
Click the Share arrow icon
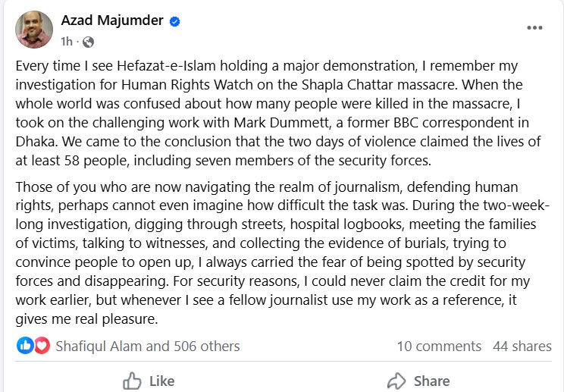click(x=396, y=381)
